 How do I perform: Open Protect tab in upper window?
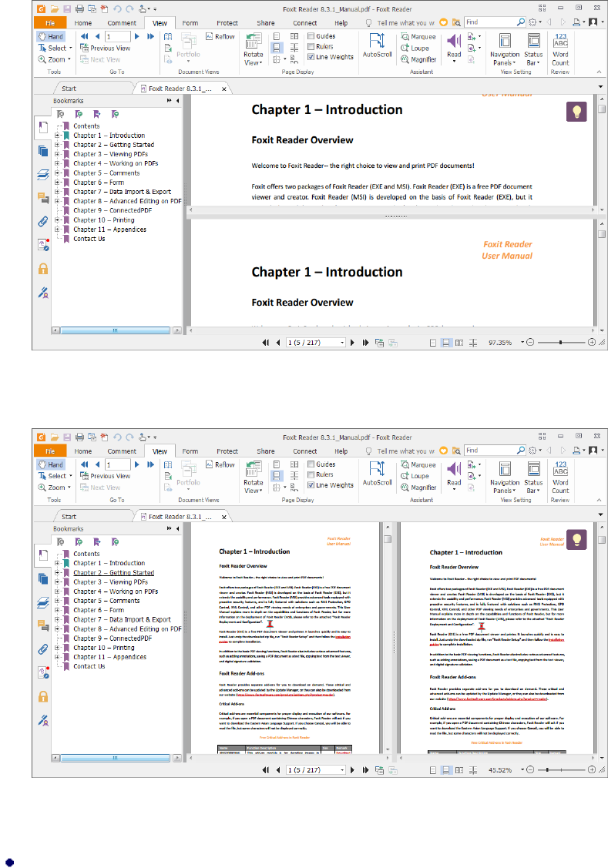227,23
